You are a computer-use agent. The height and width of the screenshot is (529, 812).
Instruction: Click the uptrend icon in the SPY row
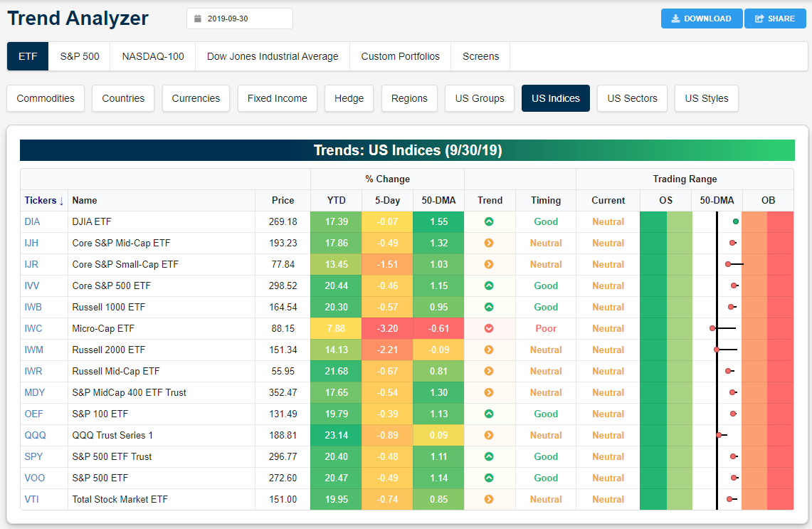(x=489, y=456)
